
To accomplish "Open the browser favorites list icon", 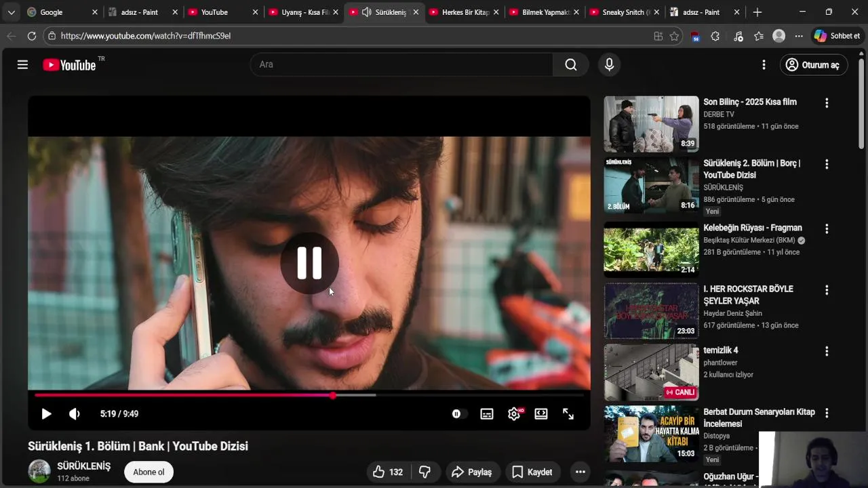I will (x=759, y=36).
